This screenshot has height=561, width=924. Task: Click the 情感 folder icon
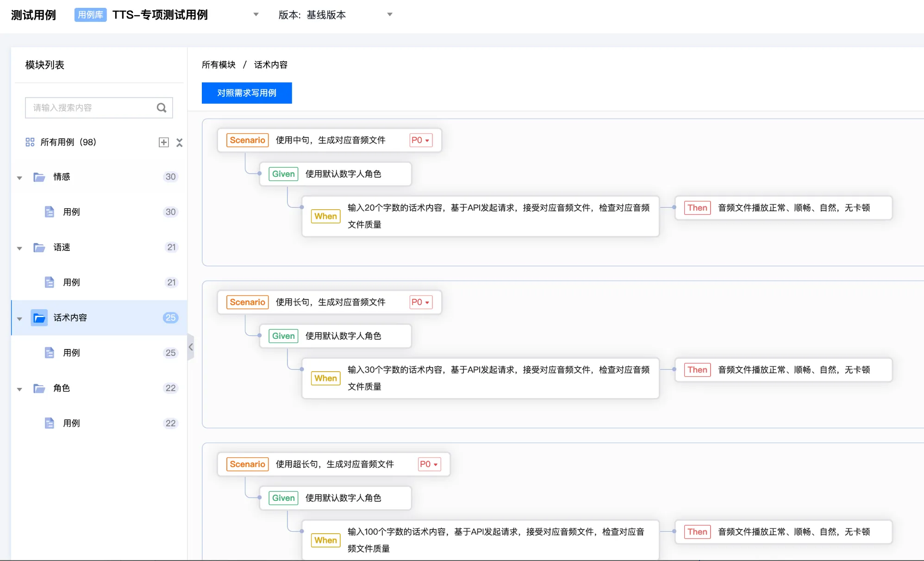pyautogui.click(x=39, y=177)
